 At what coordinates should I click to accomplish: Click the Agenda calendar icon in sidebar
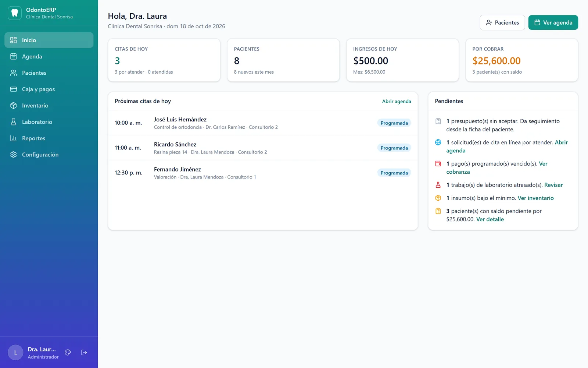point(14,56)
